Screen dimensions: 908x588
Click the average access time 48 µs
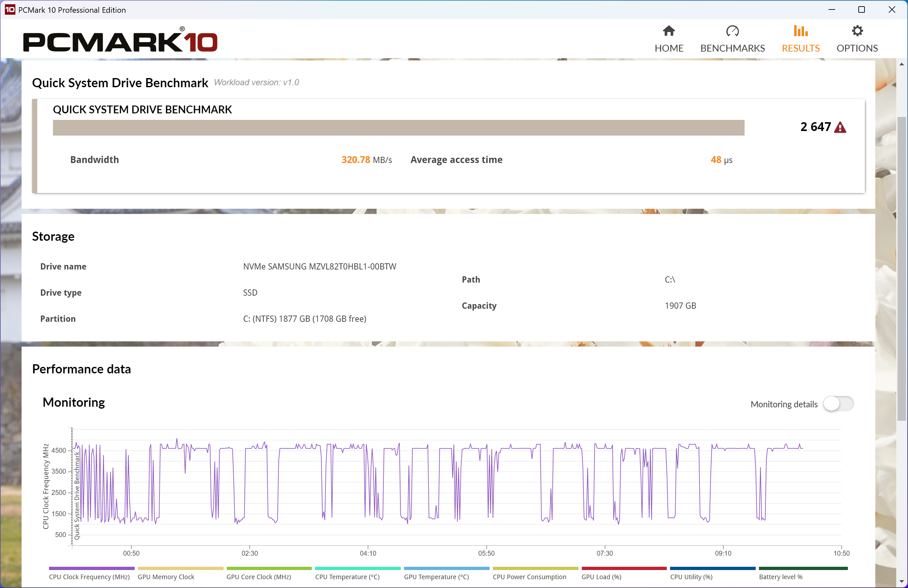721,160
